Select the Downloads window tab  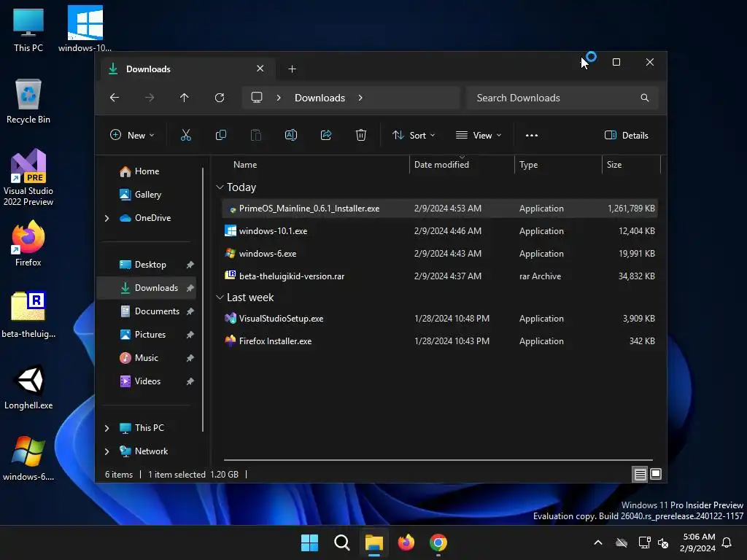pyautogui.click(x=187, y=69)
